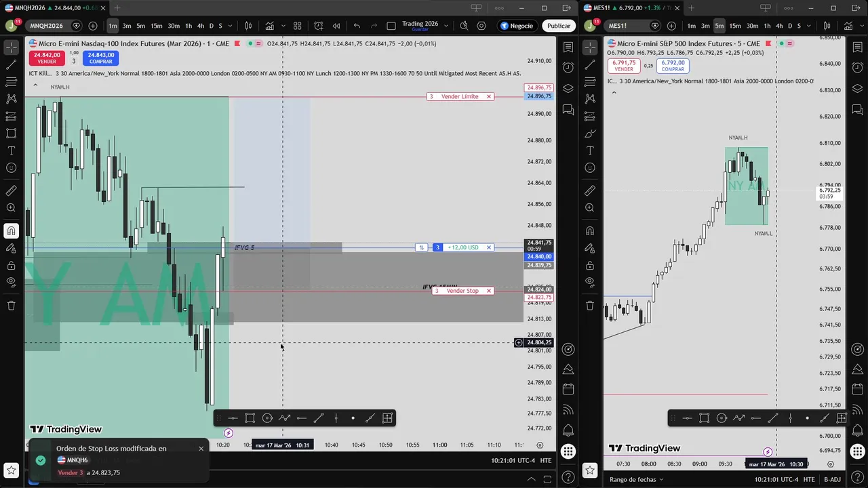868x488 pixels.
Task: Open chart style candles selector in left window
Action: pos(248,26)
